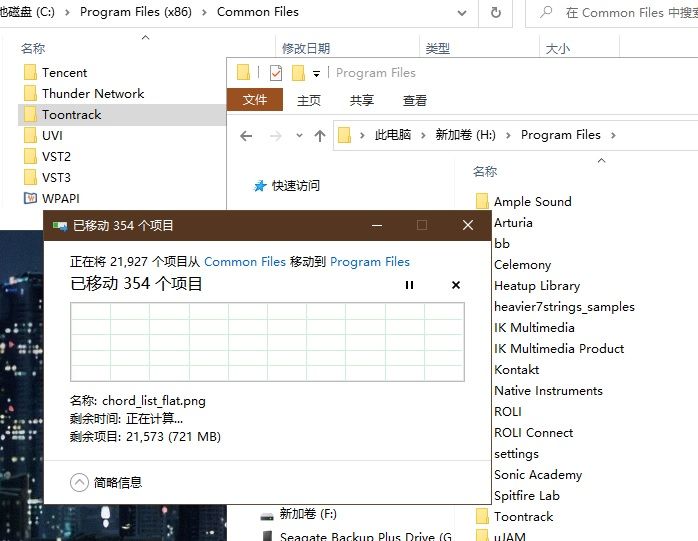Pause the file move operation
The image size is (698, 541).
point(409,285)
